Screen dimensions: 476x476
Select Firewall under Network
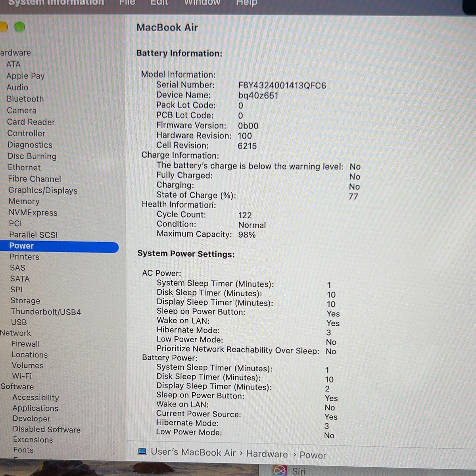click(26, 344)
